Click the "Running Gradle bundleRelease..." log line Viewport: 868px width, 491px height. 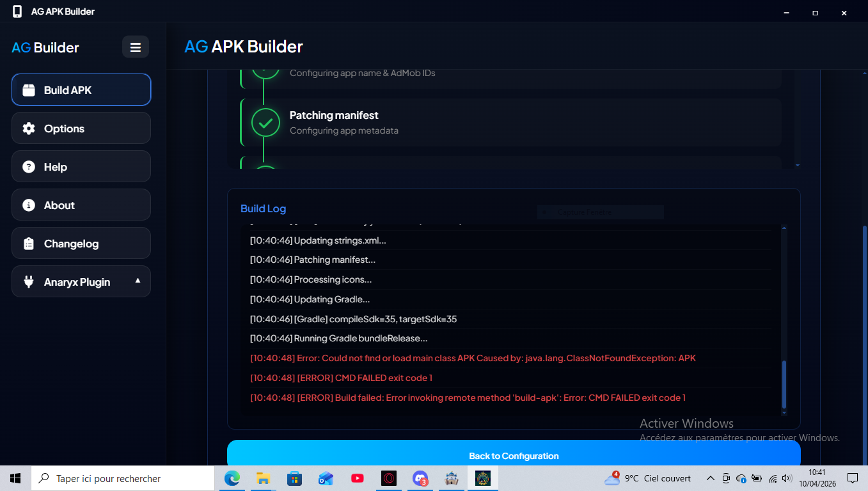coord(339,338)
